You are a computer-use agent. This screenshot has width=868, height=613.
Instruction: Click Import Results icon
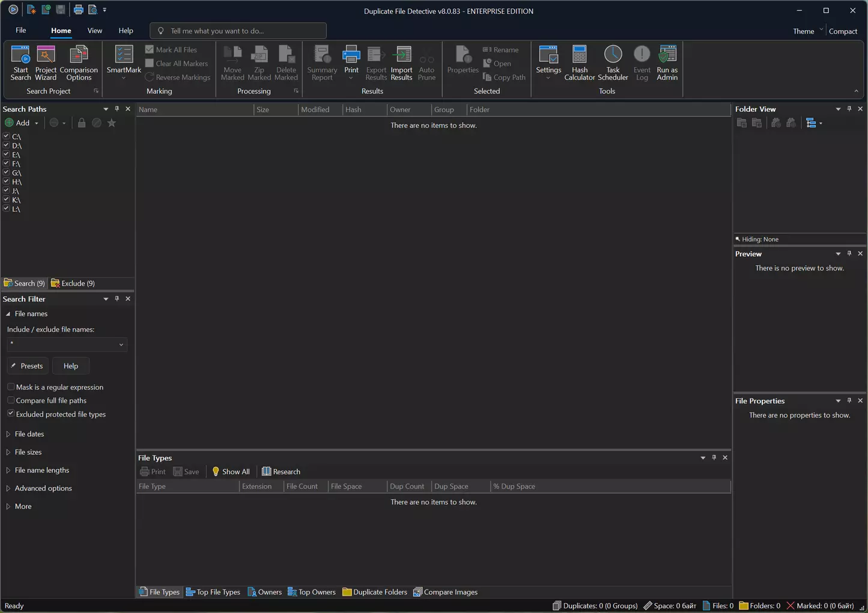tap(401, 63)
